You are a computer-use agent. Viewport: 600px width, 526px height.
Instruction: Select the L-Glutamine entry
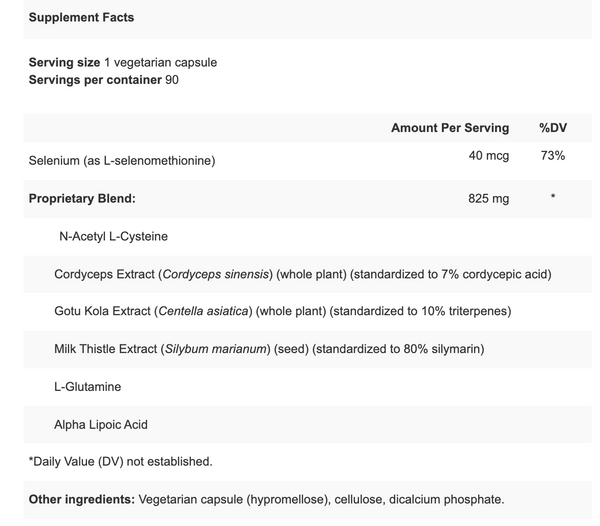pyautogui.click(x=88, y=387)
